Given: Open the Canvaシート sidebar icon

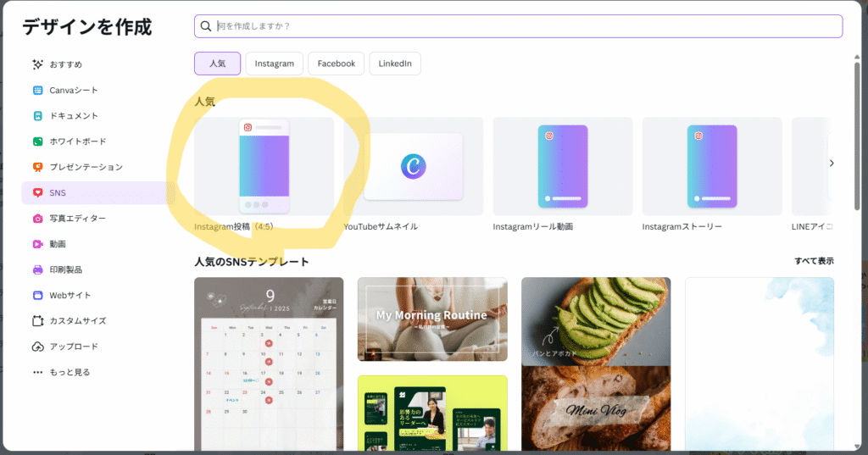Looking at the screenshot, I should [37, 91].
